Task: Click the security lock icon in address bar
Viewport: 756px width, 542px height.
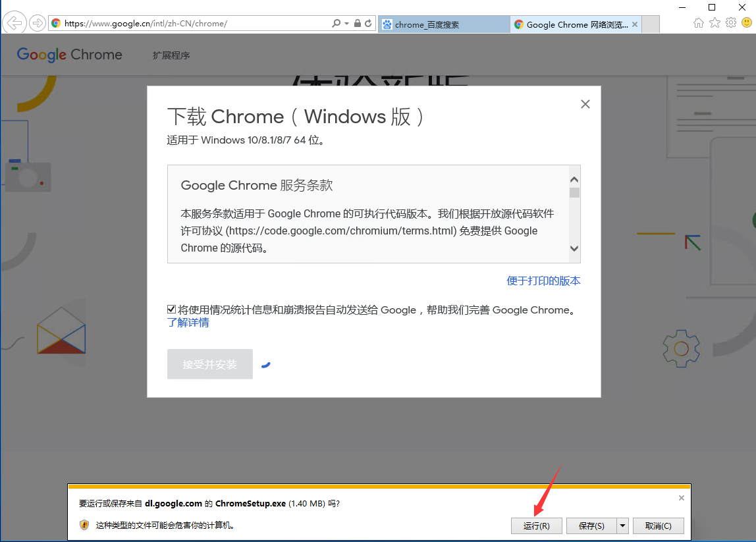Action: coord(358,23)
